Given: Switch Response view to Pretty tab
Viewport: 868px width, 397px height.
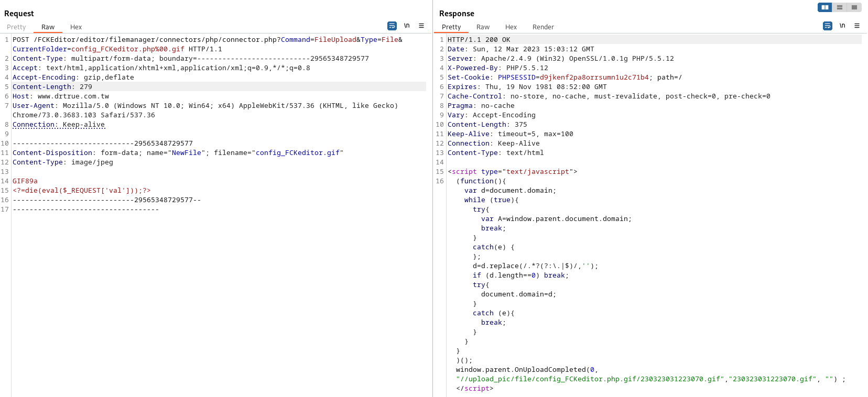Looking at the screenshot, I should tap(451, 27).
